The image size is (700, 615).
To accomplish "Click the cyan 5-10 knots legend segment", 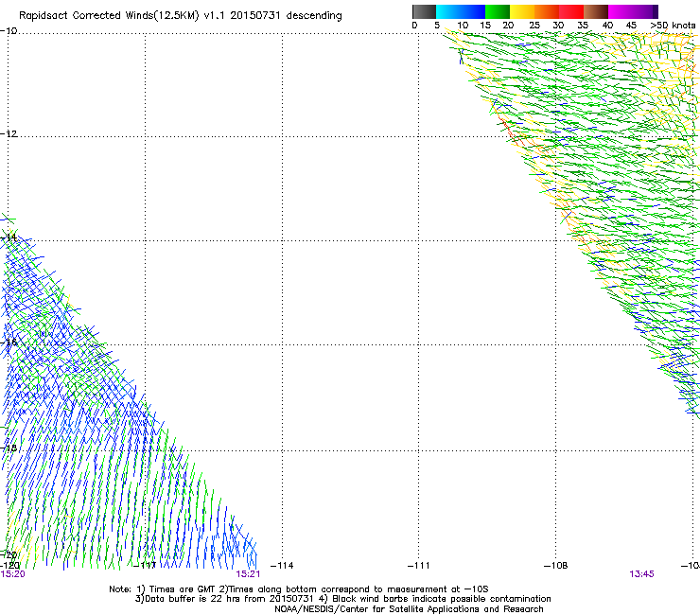I will click(448, 11).
